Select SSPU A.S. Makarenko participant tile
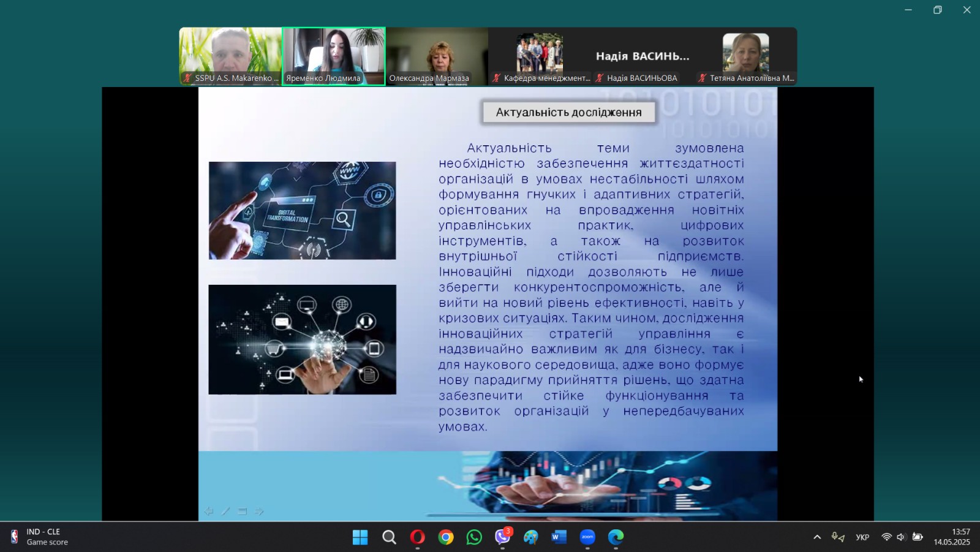The height and width of the screenshot is (552, 980). tap(230, 56)
